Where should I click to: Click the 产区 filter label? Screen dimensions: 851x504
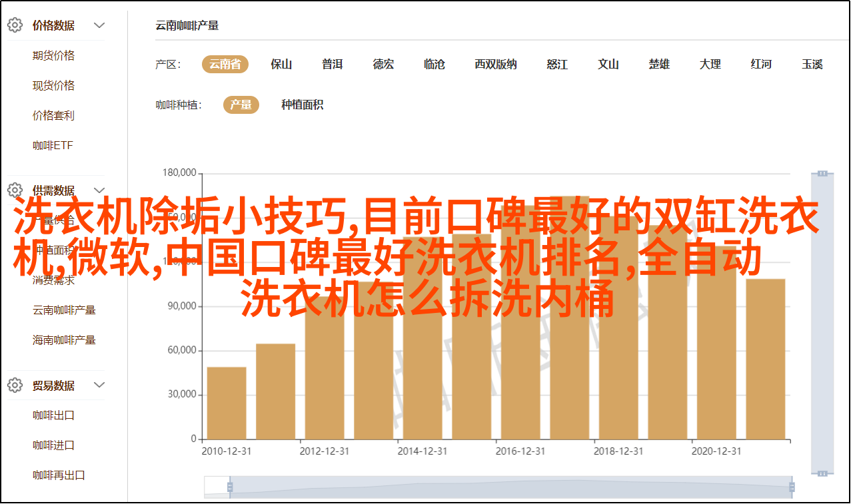tap(168, 65)
